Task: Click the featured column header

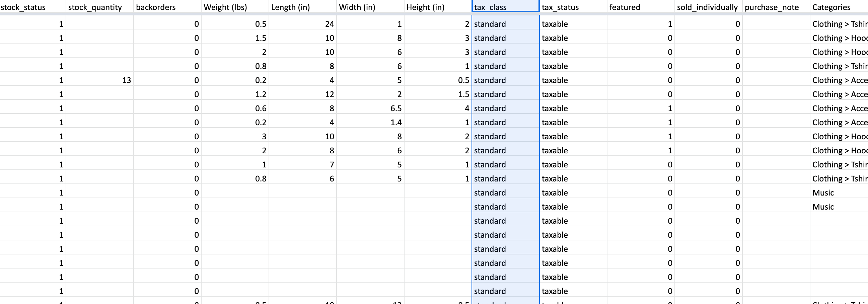Action: 641,7
